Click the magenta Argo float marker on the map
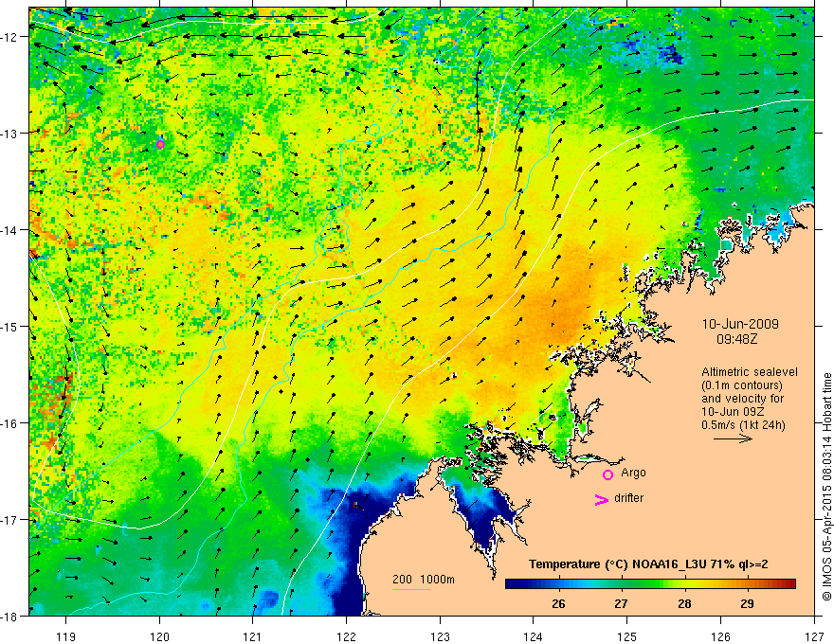834x644 pixels. point(160,144)
